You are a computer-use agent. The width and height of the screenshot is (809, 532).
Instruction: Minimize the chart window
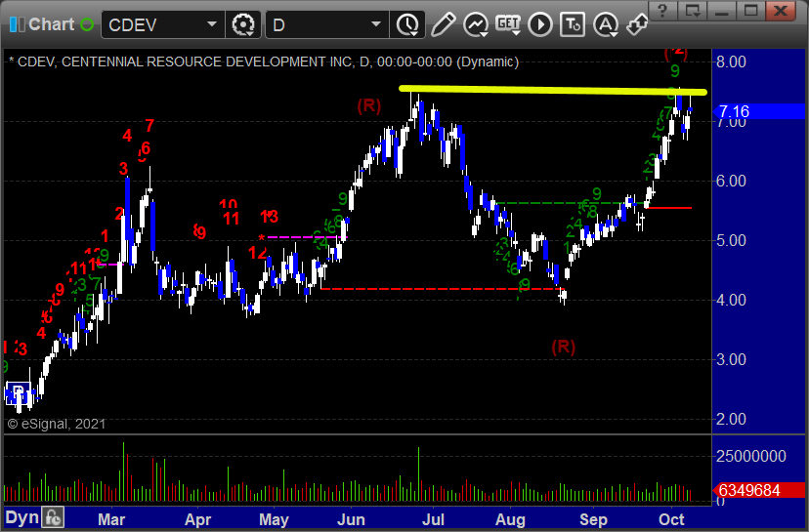click(x=722, y=11)
